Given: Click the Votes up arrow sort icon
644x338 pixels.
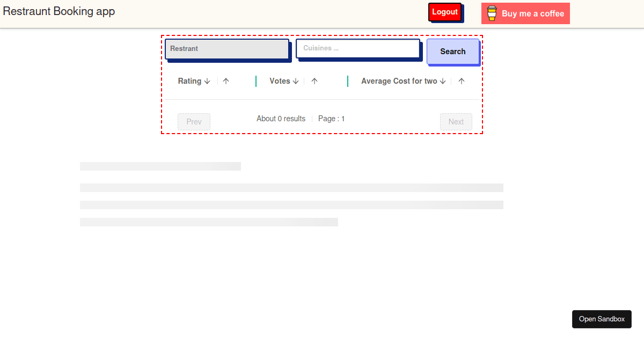Looking at the screenshot, I should pos(314,82).
